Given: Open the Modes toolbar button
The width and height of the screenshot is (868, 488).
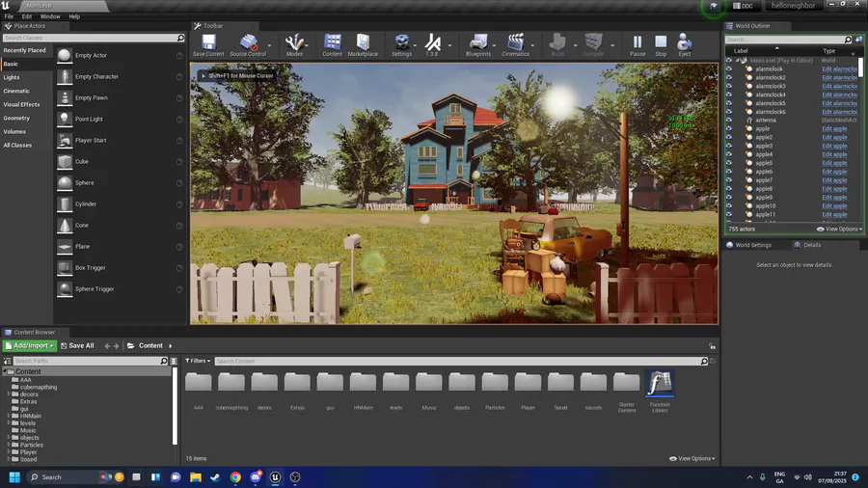Looking at the screenshot, I should (x=294, y=44).
